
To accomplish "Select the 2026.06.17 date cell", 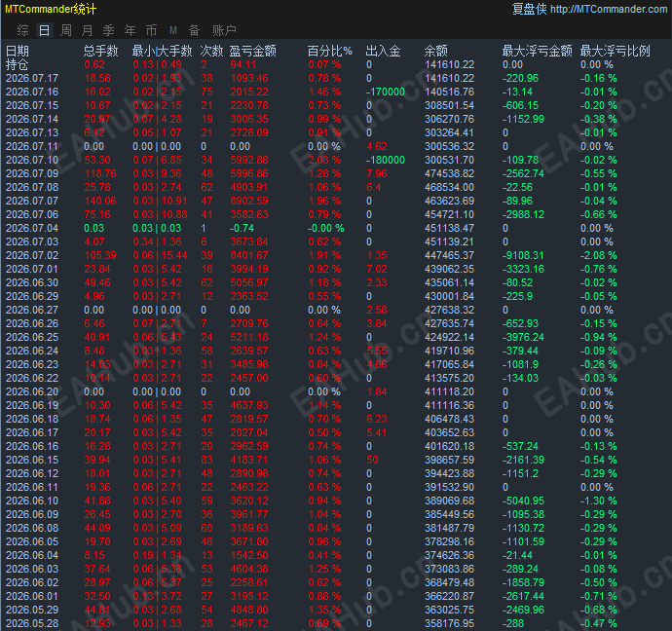I will coord(32,432).
